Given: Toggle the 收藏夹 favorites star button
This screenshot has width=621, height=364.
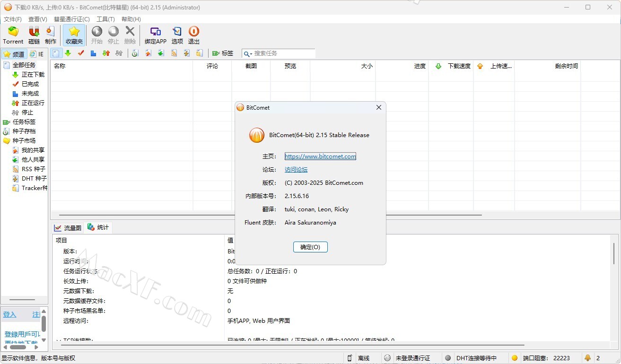Looking at the screenshot, I should (x=74, y=35).
